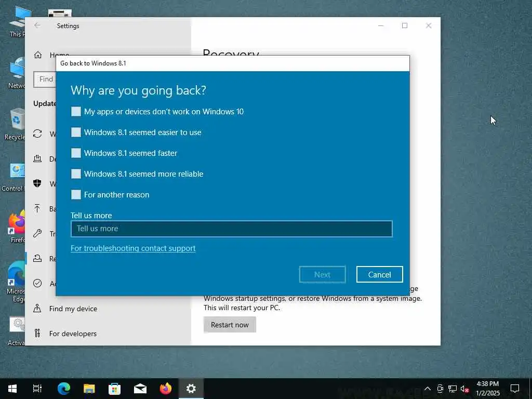Screen dimensions: 532x399
Task: Click the Find a setting search box
Action: click(x=45, y=79)
